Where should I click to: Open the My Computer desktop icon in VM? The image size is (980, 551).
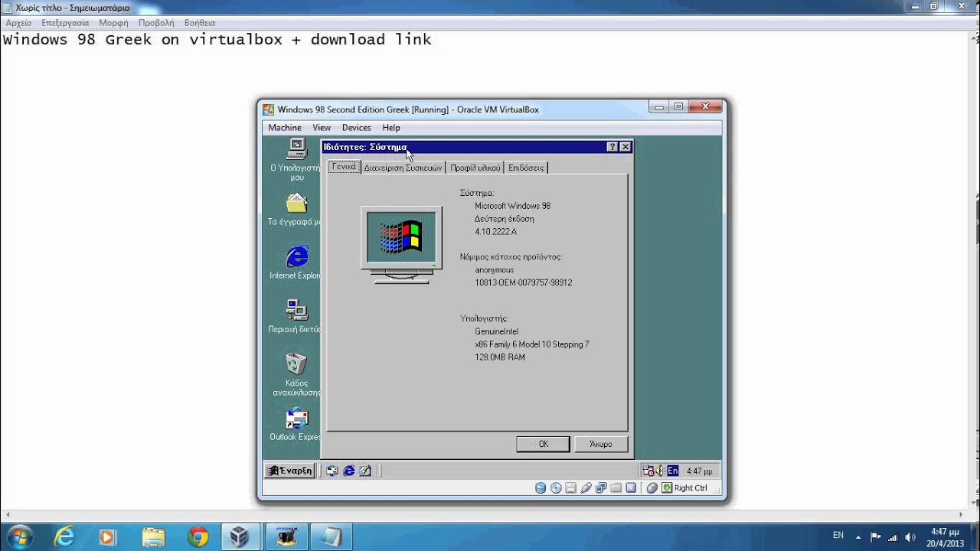pyautogui.click(x=296, y=149)
